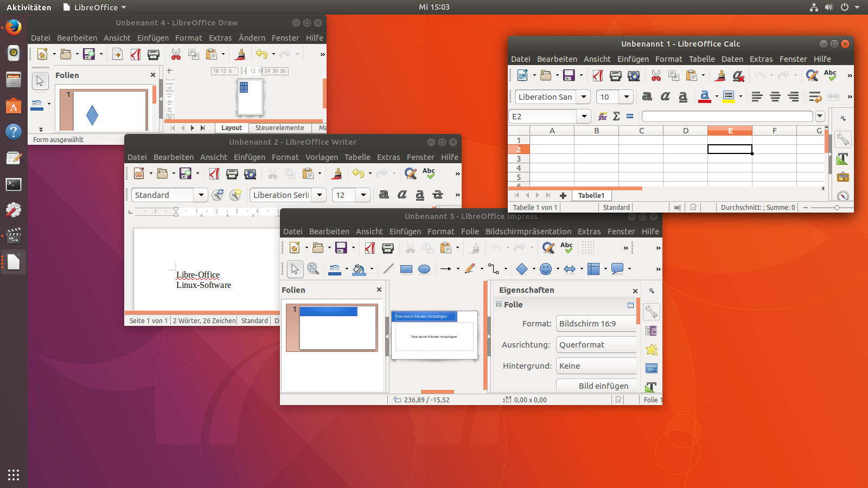Toggle italic formatting in Calc

click(665, 97)
